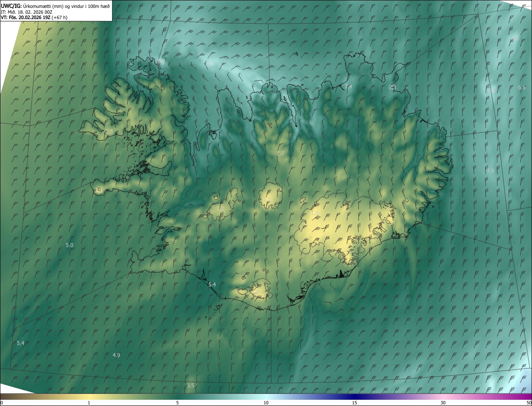
Task: Click the 5.0 precipitable water value
Action: (69, 245)
